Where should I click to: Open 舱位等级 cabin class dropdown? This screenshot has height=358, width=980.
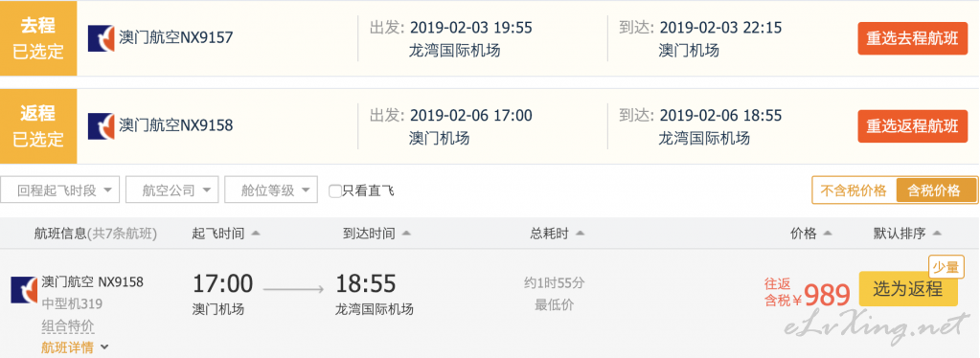click(270, 190)
